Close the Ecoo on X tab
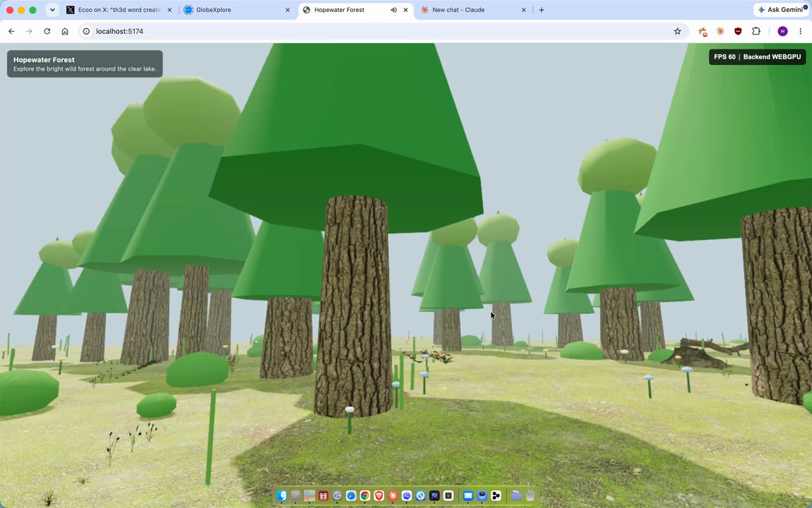 point(169,10)
